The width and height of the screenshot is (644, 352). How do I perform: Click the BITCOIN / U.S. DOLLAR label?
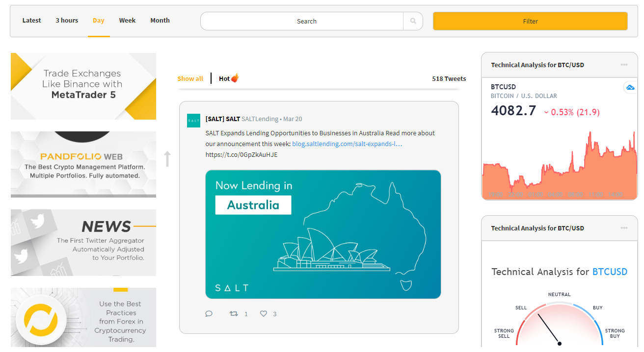[524, 96]
